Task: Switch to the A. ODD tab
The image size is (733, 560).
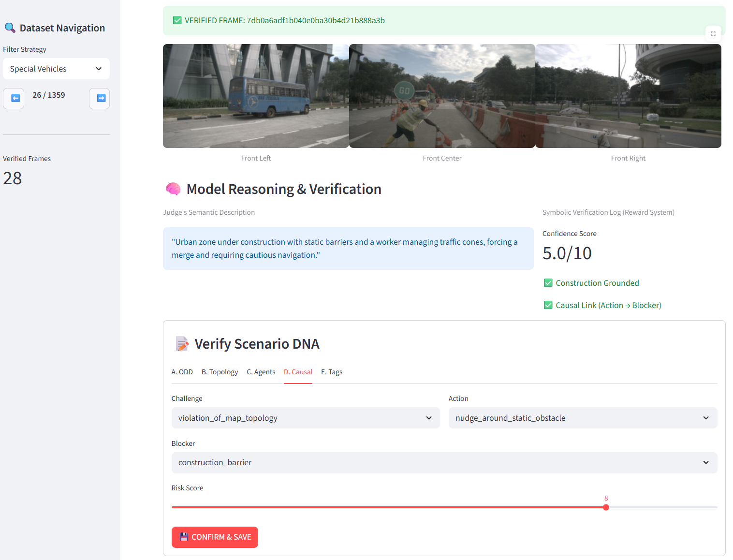Action: pos(182,372)
